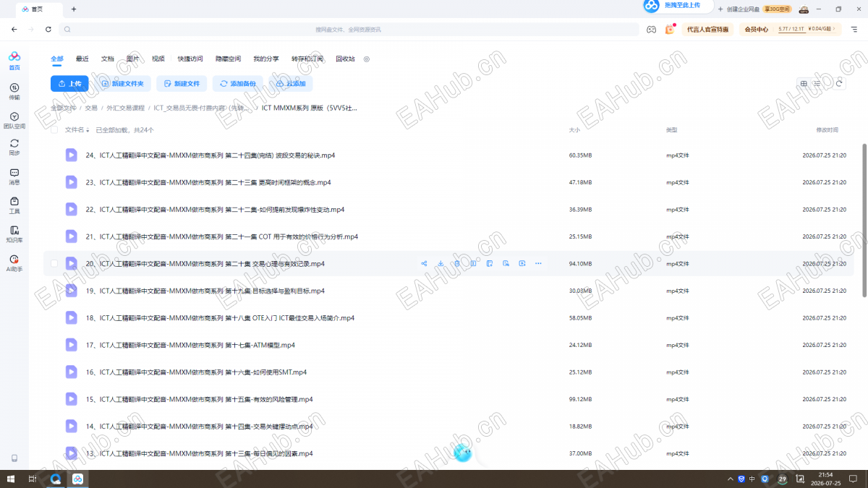The height and width of the screenshot is (488, 868).
Task: Open file 24 波段交易的秘诀.mp4
Action: point(210,155)
